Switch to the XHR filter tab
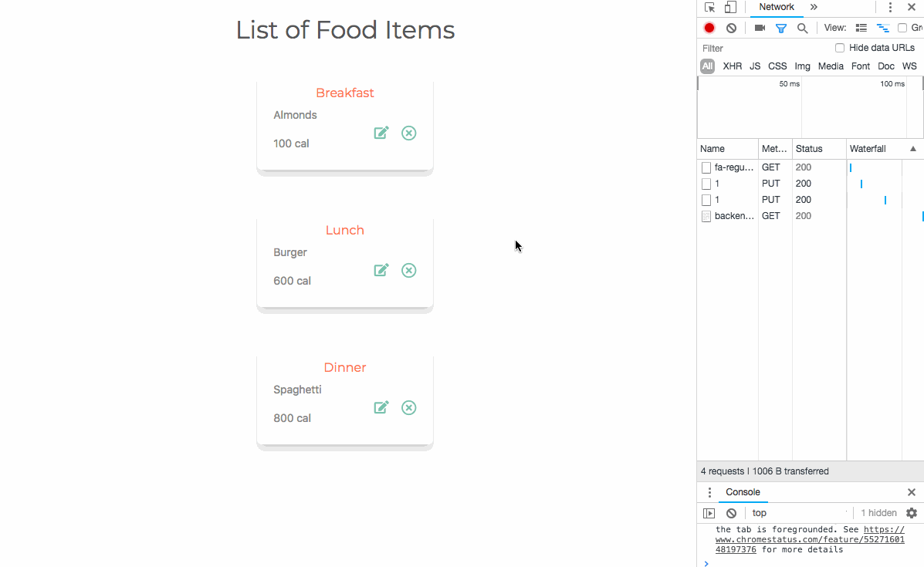 (x=732, y=66)
